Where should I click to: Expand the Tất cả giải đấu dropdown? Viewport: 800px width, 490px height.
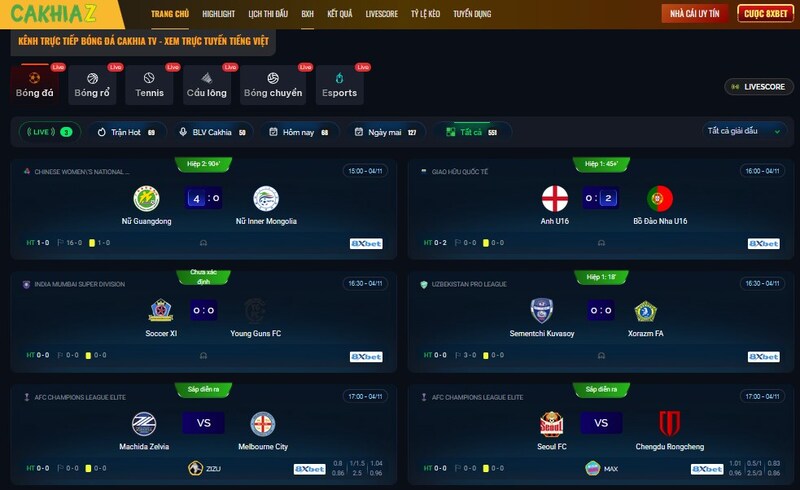pos(744,131)
